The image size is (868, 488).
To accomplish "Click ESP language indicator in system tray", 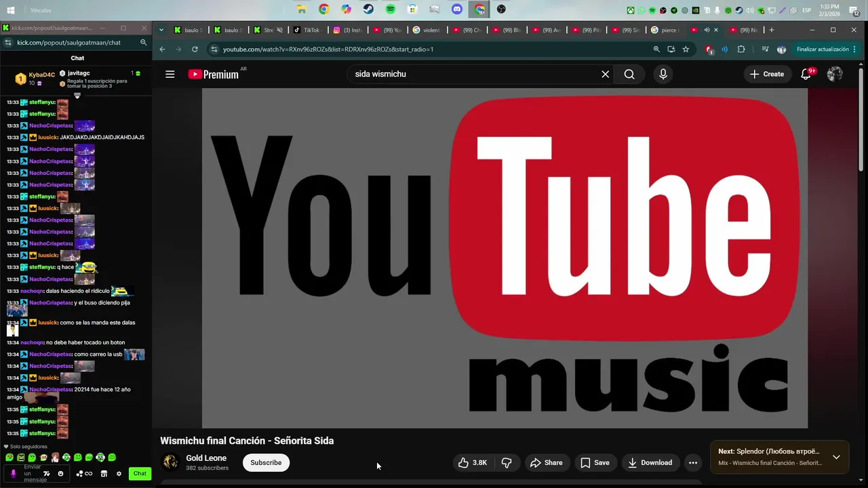I will coord(807,10).
